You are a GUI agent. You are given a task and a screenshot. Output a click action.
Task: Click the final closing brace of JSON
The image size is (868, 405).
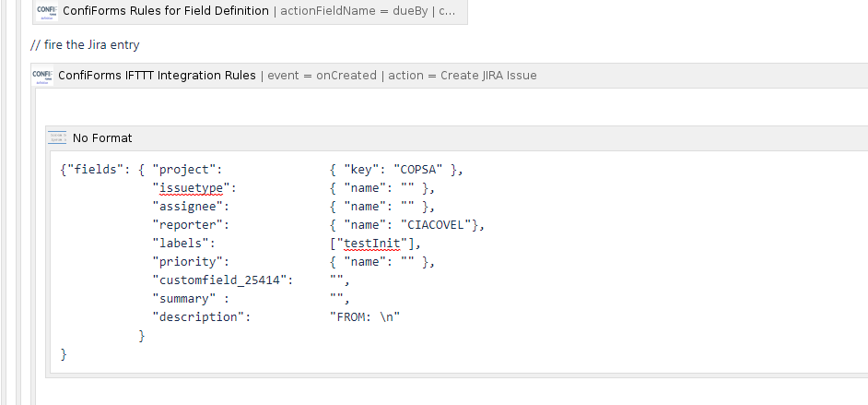(x=64, y=354)
